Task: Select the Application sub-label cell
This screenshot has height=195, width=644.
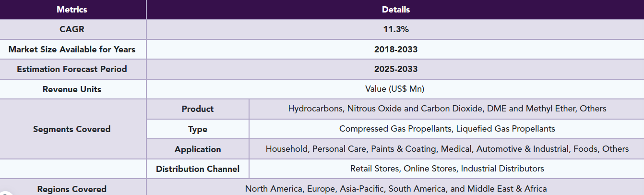Action: pos(198,149)
